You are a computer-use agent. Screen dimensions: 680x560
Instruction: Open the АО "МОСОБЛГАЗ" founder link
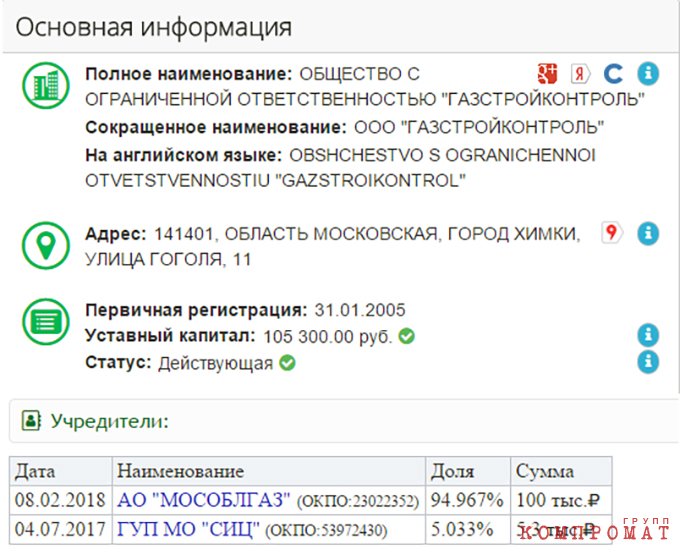coord(204,500)
